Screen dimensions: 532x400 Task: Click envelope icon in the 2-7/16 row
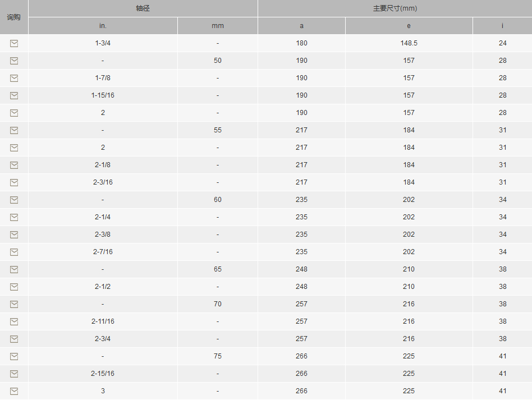(14, 252)
